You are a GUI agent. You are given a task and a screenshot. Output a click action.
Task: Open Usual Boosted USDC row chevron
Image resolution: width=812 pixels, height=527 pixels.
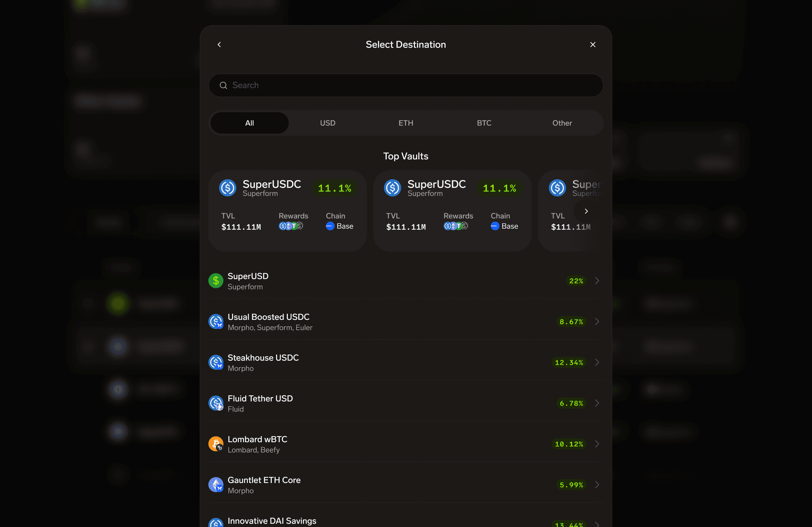pos(597,322)
